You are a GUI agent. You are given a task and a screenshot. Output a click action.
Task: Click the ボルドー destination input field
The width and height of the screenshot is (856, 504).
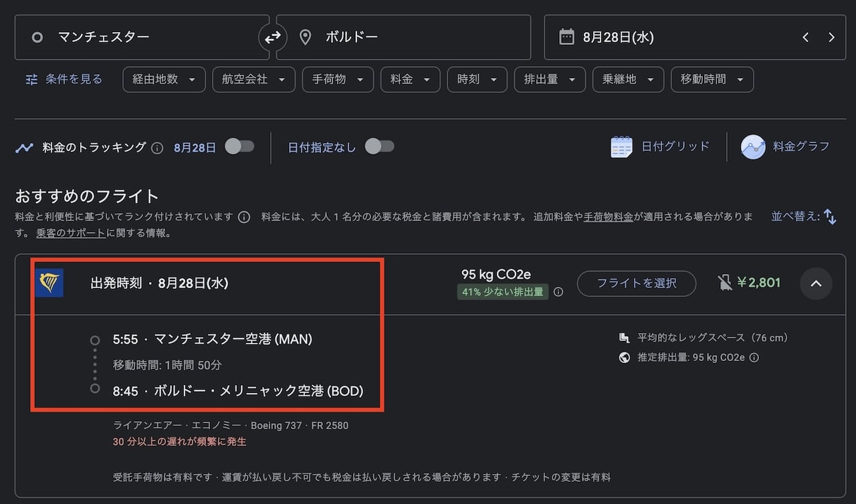[x=404, y=37]
